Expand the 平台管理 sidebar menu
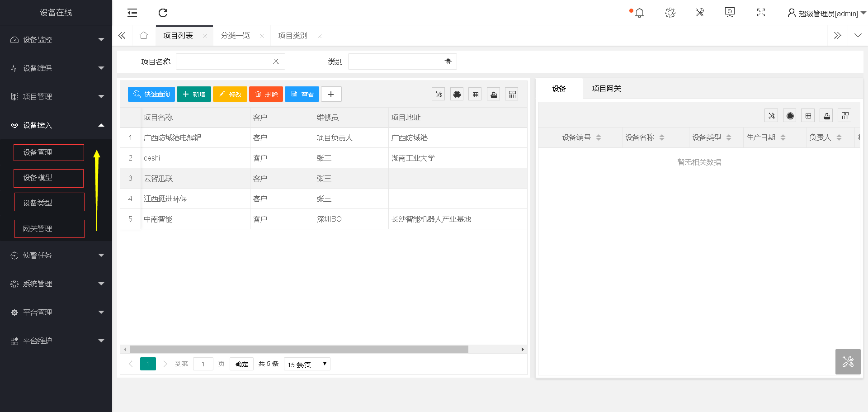Image resolution: width=868 pixels, height=412 pixels. (x=56, y=313)
